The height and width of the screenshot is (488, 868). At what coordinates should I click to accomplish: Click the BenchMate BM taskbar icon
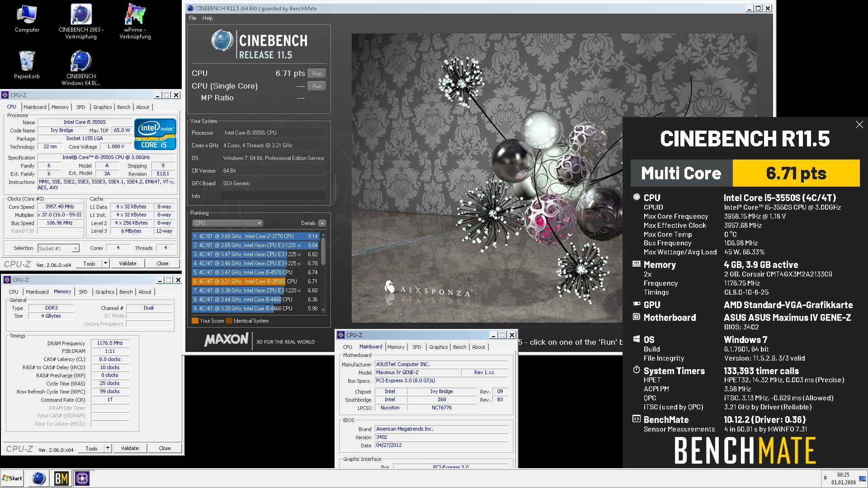61,478
